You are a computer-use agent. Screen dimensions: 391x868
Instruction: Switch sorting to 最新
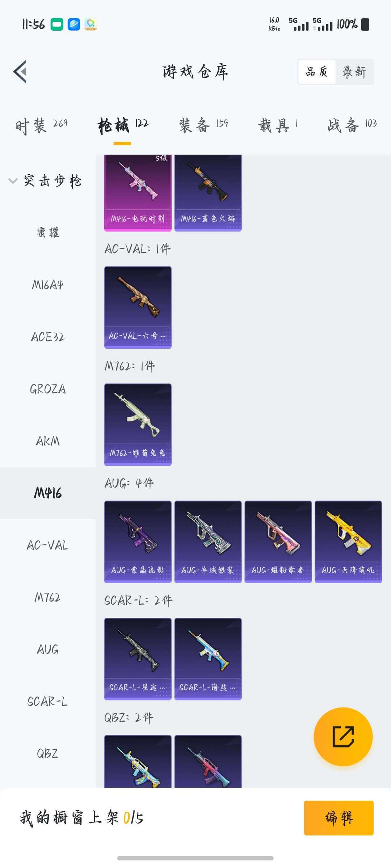354,72
